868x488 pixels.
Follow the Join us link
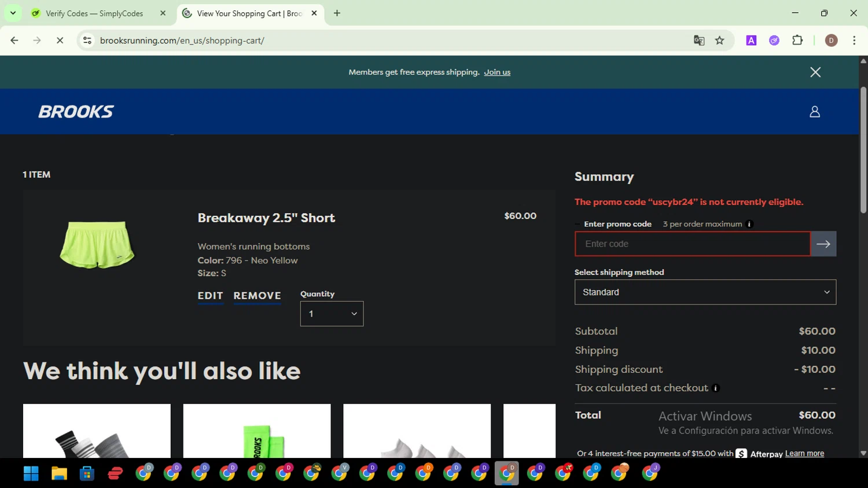tap(497, 72)
